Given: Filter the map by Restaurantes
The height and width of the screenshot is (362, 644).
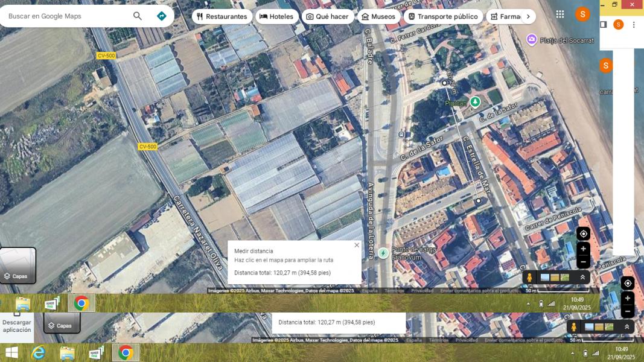Looking at the screenshot, I should 222,16.
